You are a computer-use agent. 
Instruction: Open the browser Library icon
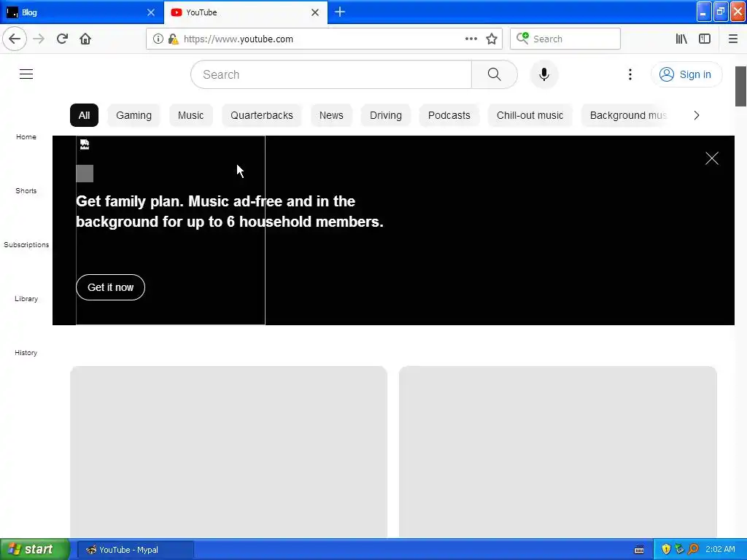[681, 39]
